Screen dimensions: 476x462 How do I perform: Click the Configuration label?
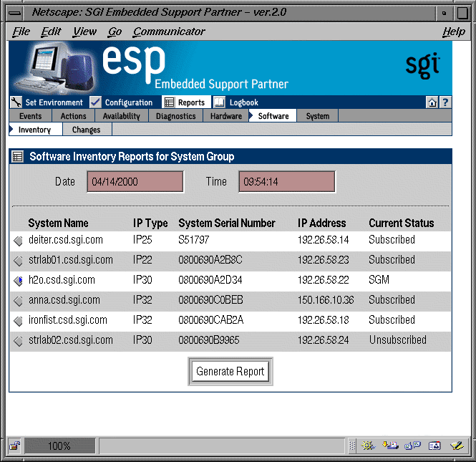[x=129, y=102]
